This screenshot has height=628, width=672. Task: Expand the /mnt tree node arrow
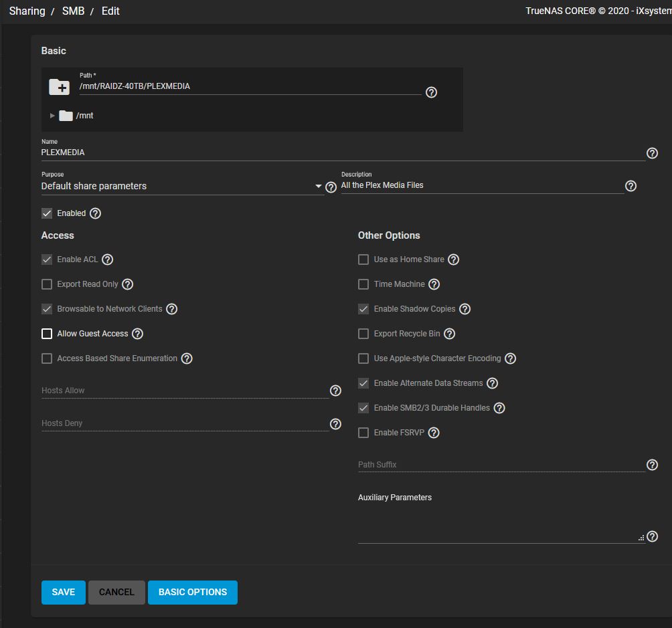click(52, 116)
